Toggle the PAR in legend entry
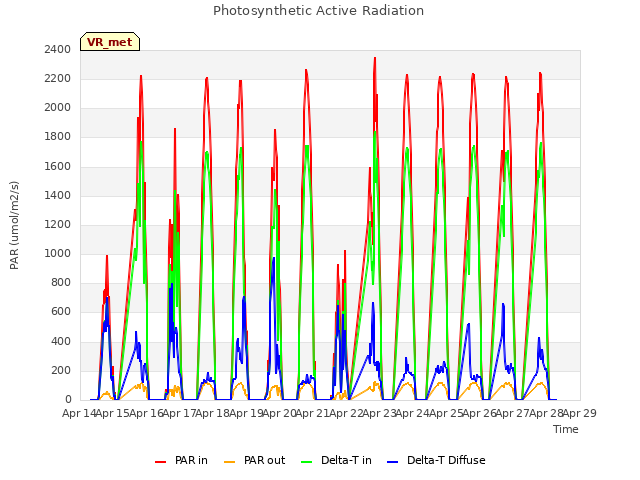 (x=181, y=460)
